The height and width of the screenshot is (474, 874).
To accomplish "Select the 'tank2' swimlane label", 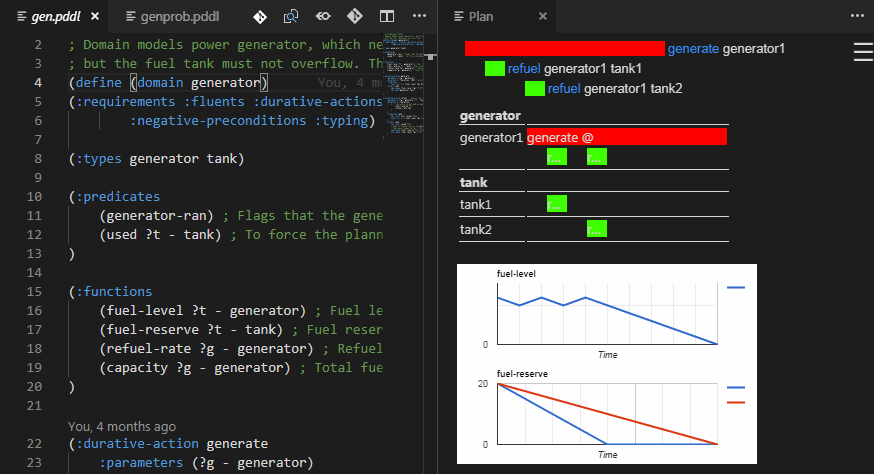I will tap(475, 230).
